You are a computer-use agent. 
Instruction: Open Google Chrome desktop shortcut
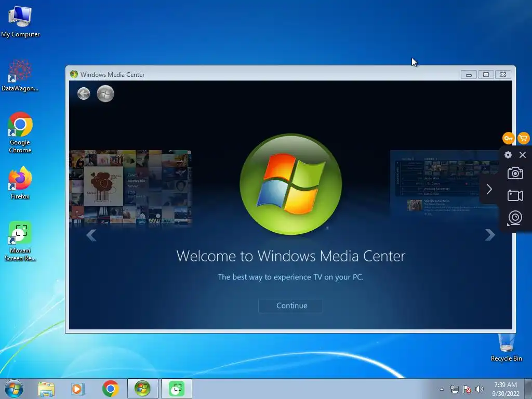point(20,132)
